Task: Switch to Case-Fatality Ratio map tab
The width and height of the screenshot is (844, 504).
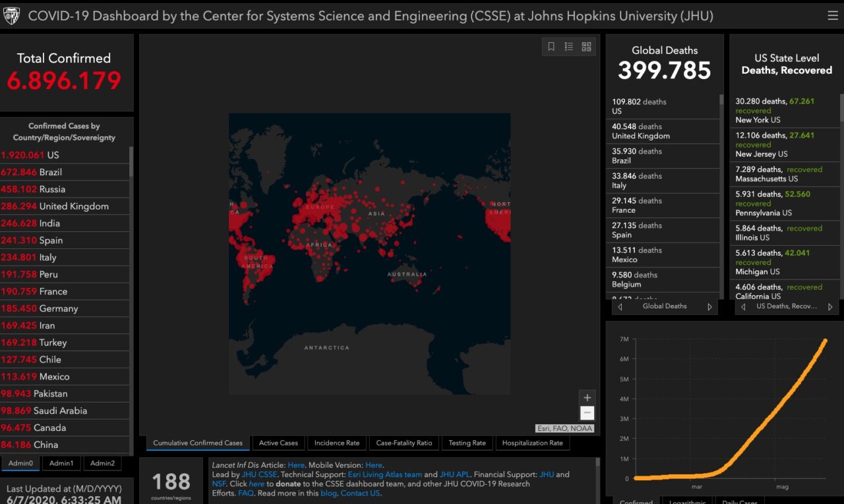Action: (404, 443)
